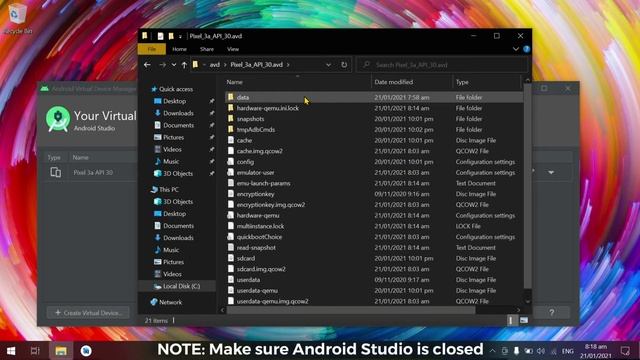
Task: Go up one folder level
Action: (x=184, y=65)
